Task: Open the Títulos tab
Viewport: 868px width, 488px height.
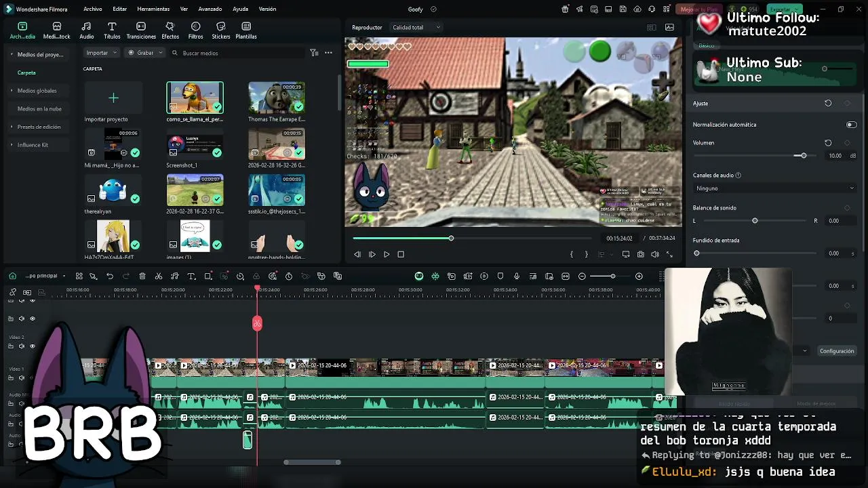Action: [112, 30]
